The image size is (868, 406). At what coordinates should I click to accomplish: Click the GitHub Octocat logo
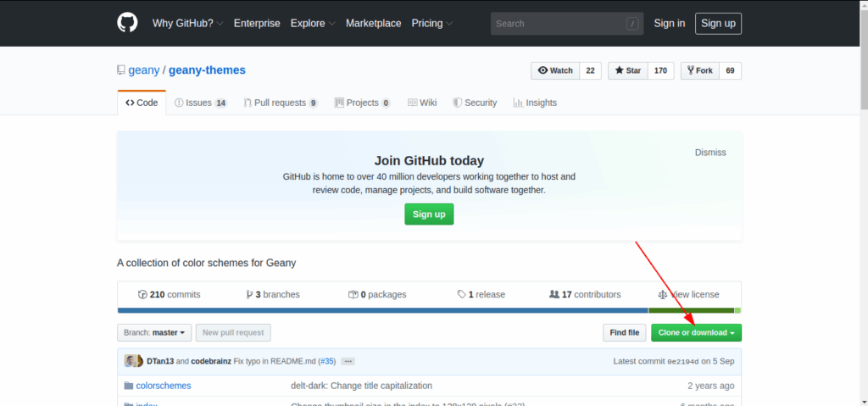(x=127, y=23)
